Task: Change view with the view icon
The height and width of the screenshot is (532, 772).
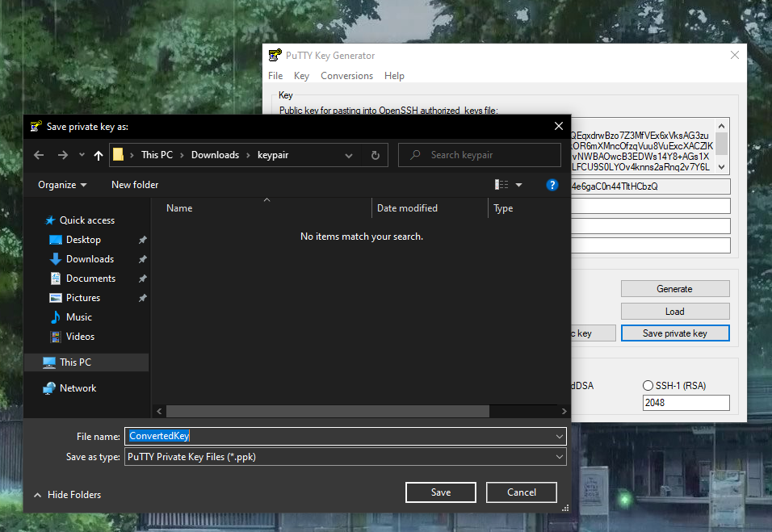Action: (501, 185)
